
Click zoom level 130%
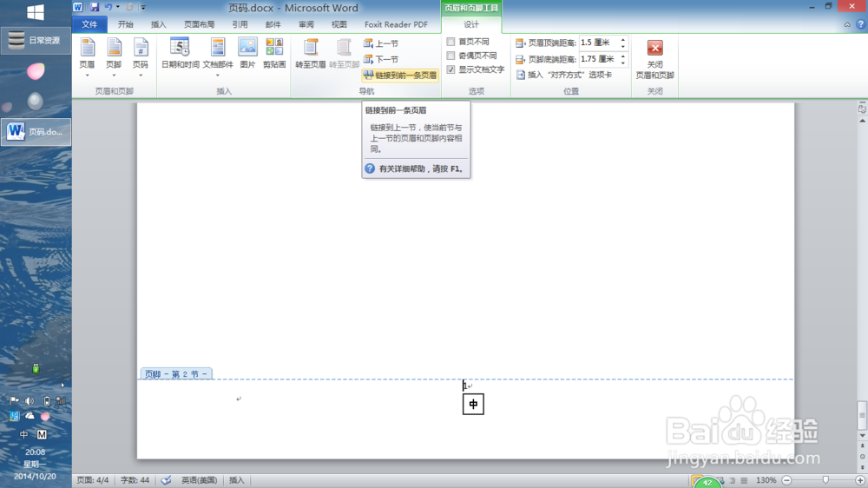click(x=766, y=480)
